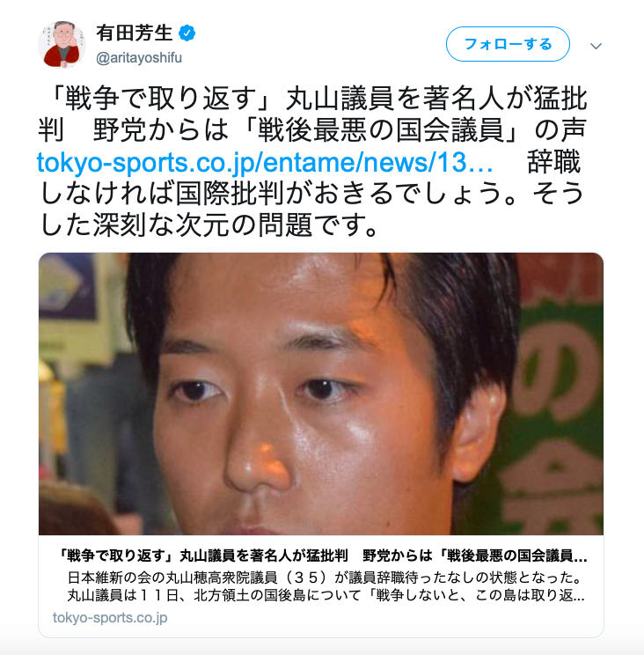The width and height of the screenshot is (644, 655).
Task: Click the card description starting 日本維新の会
Action: point(325,578)
